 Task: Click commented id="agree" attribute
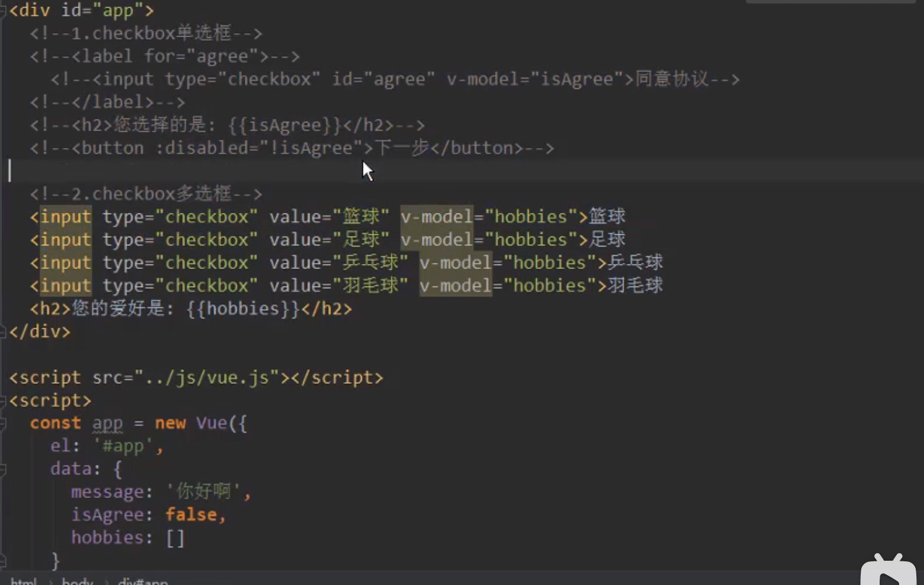[x=383, y=79]
